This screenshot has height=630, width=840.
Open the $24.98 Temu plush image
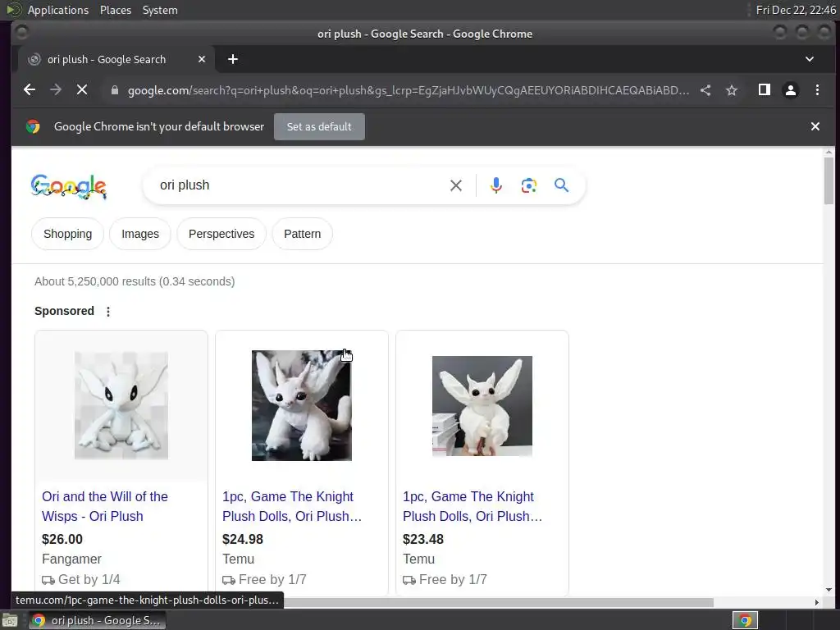[x=302, y=405]
